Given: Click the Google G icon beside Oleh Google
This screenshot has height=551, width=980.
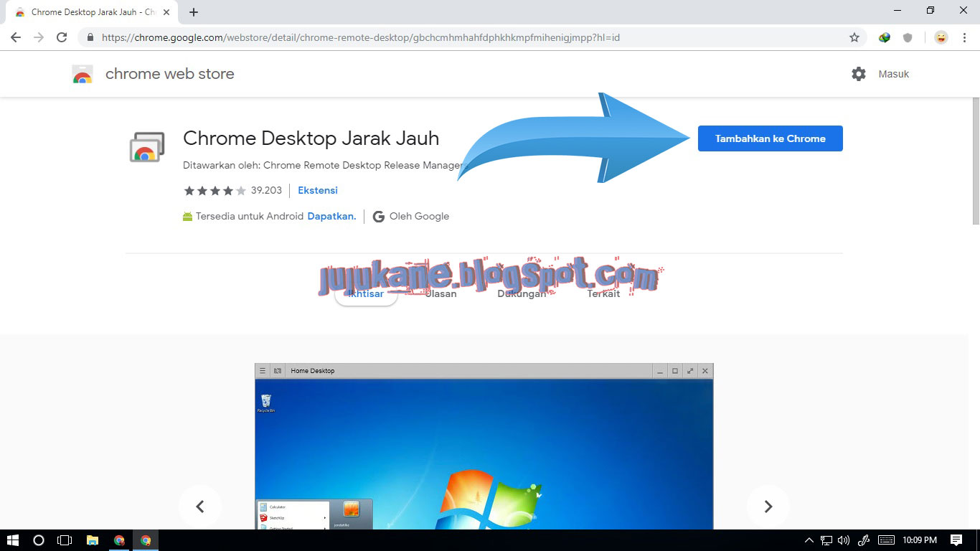Looking at the screenshot, I should click(x=378, y=216).
